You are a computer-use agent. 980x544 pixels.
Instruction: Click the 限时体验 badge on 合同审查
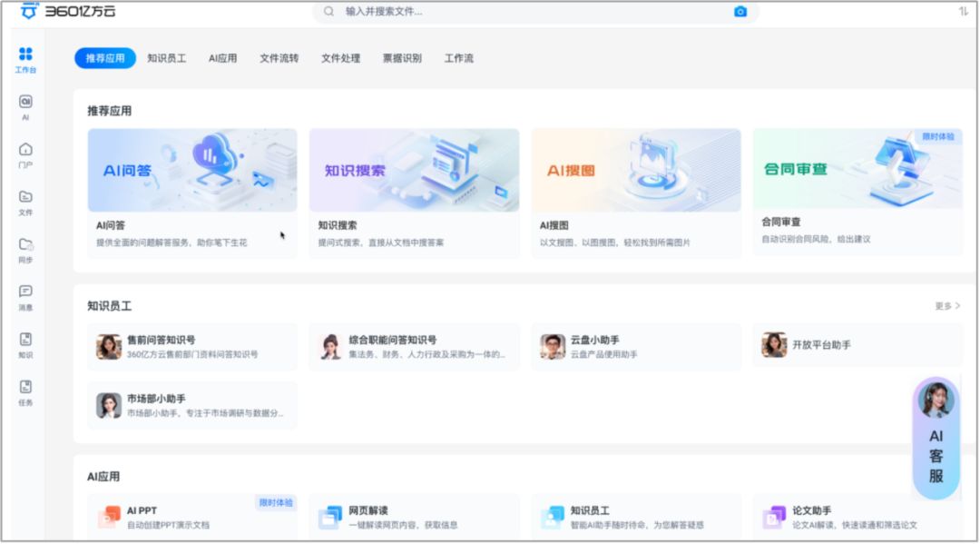(938, 136)
